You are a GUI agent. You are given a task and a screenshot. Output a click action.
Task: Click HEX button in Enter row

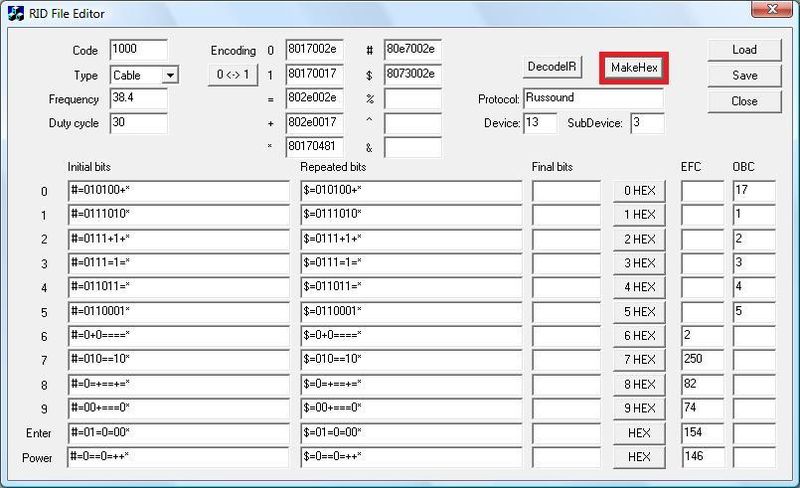pyautogui.click(x=639, y=433)
